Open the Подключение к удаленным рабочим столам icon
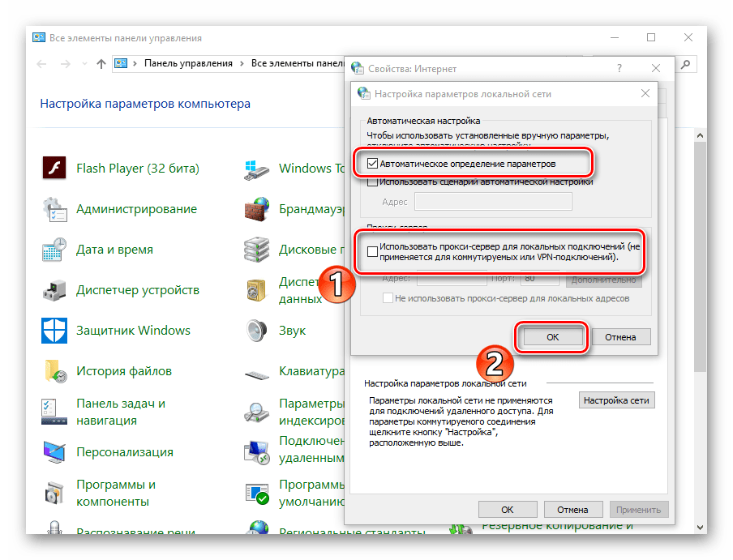The image size is (733, 560). [x=257, y=452]
